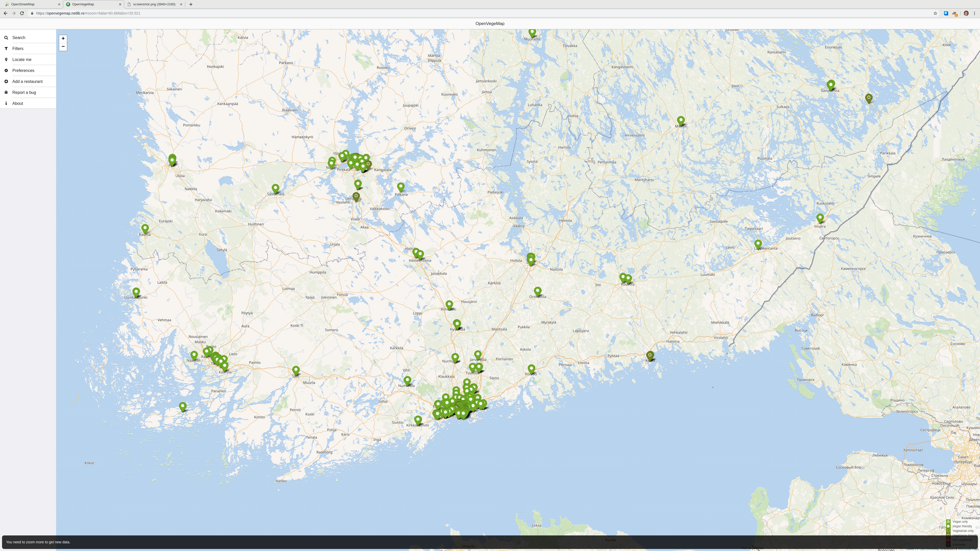Viewport: 980px width, 551px height.
Task: Close the screenshot.png browser tab
Action: (x=181, y=4)
